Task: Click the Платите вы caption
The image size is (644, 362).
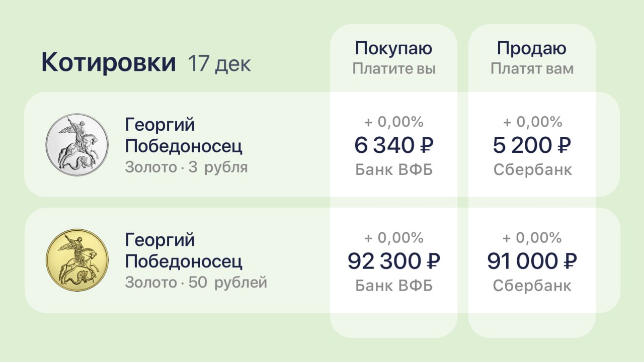Action: pos(393,68)
